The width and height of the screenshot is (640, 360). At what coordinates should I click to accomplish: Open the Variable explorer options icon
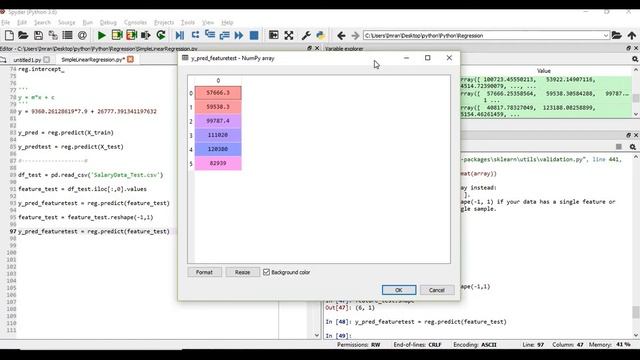pos(635,59)
